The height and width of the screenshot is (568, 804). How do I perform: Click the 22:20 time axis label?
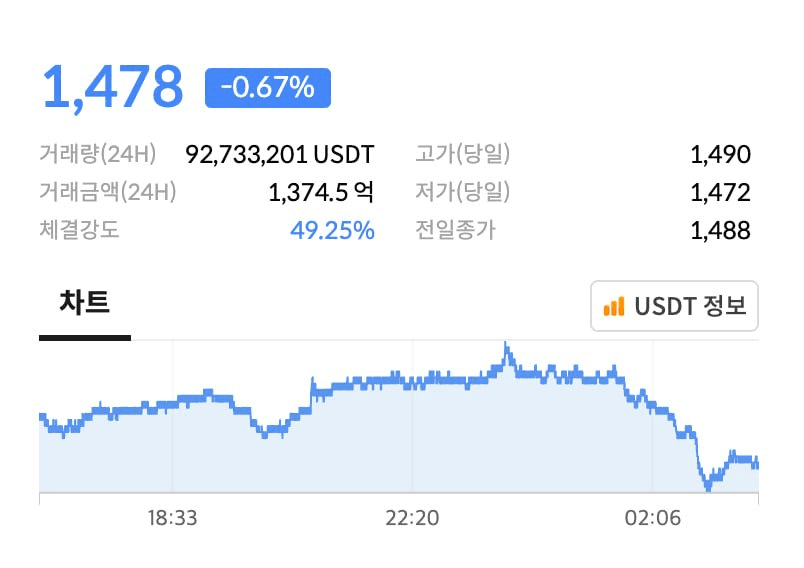coord(412,518)
